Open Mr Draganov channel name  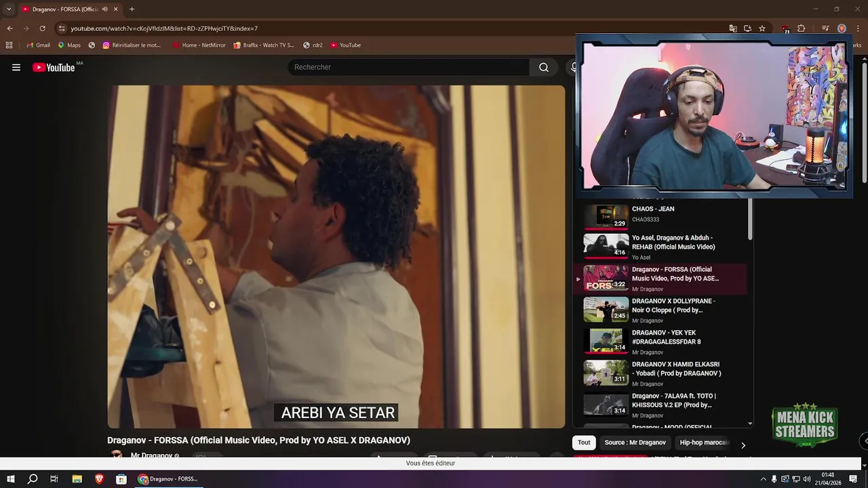click(151, 455)
